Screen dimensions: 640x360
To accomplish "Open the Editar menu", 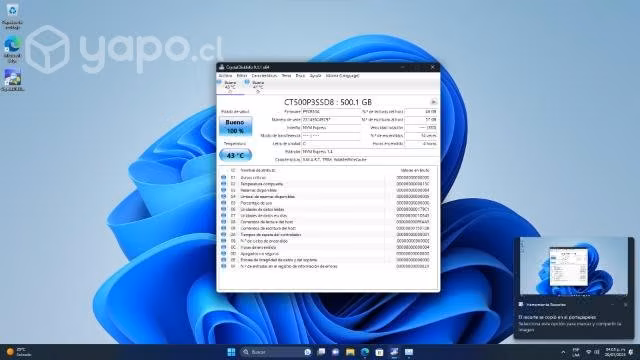I will pyautogui.click(x=242, y=76).
